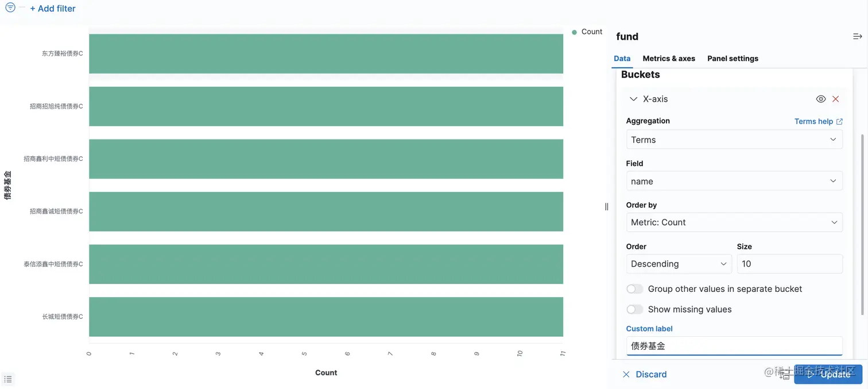This screenshot has width=868, height=389.
Task: Open the Field name dropdown
Action: [734, 181]
